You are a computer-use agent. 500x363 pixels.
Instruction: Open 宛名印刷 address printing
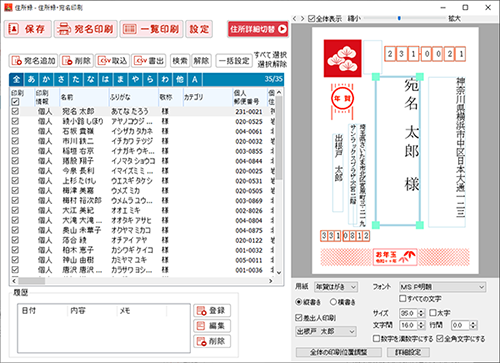[86, 29]
